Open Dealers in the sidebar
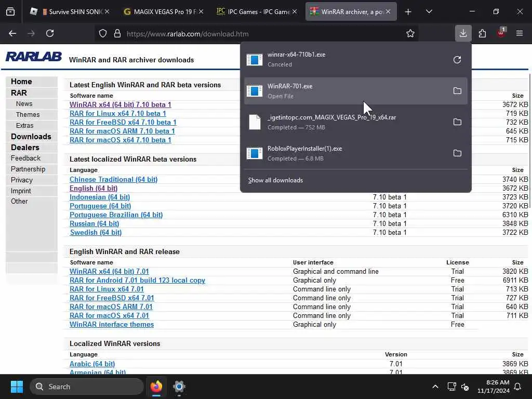Image resolution: width=532 pixels, height=399 pixels. [x=25, y=147]
